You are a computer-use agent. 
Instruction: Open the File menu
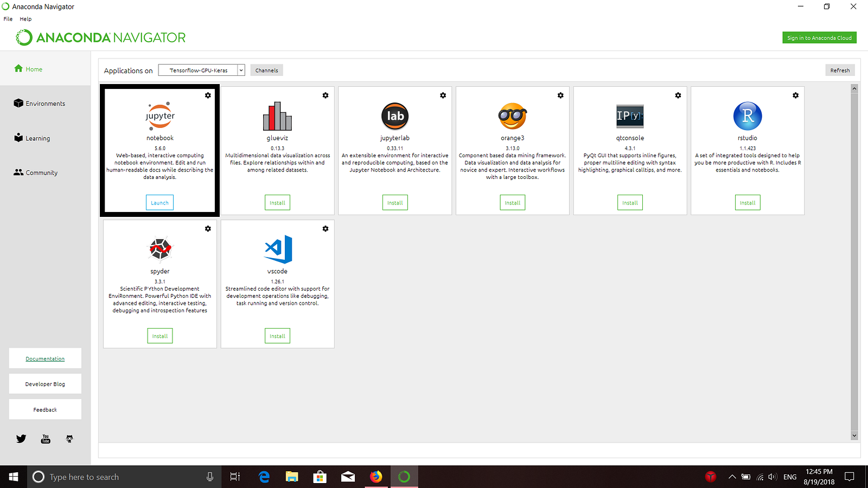point(8,19)
